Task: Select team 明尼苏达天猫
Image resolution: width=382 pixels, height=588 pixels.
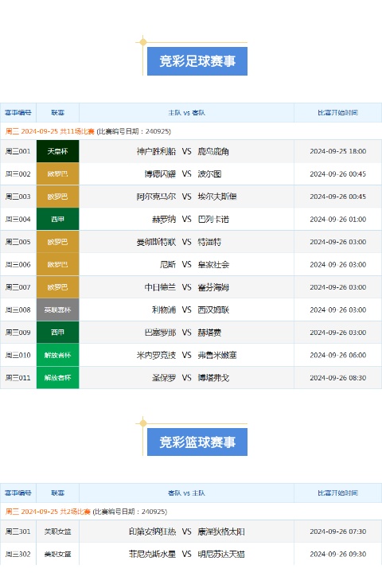Action: tap(221, 555)
